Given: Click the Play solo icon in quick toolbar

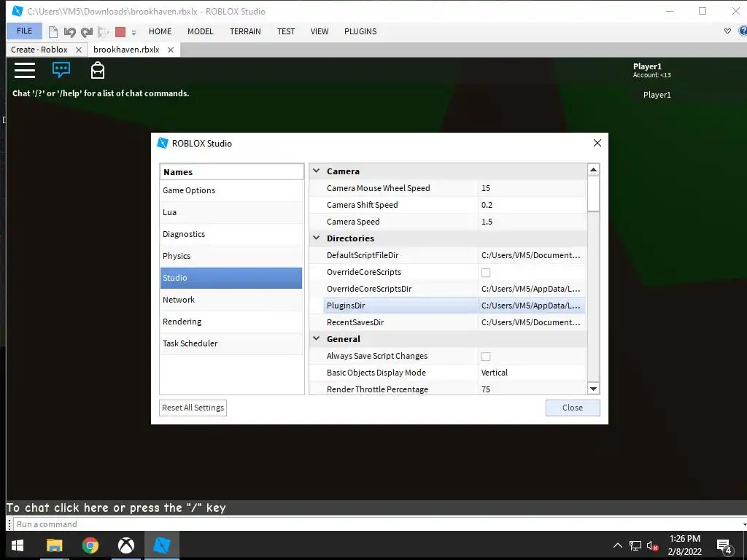Looking at the screenshot, I should 104,32.
